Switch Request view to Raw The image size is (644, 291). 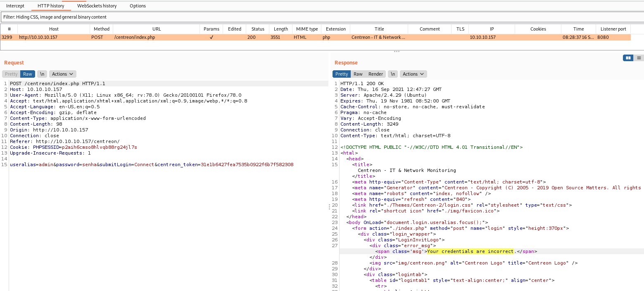point(28,74)
